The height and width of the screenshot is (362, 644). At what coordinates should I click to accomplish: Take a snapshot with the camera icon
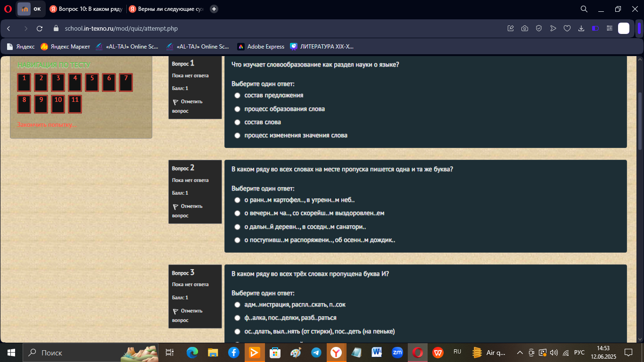click(x=525, y=29)
